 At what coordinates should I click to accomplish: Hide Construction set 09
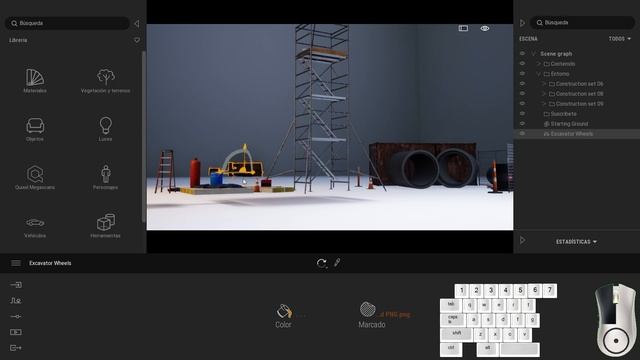[x=522, y=104]
